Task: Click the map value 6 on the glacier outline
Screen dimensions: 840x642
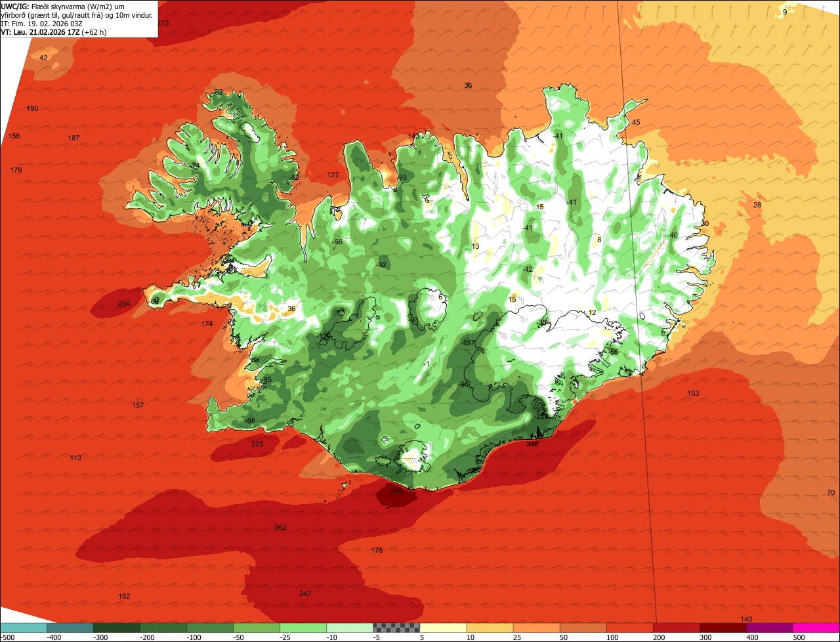Action: tap(440, 297)
